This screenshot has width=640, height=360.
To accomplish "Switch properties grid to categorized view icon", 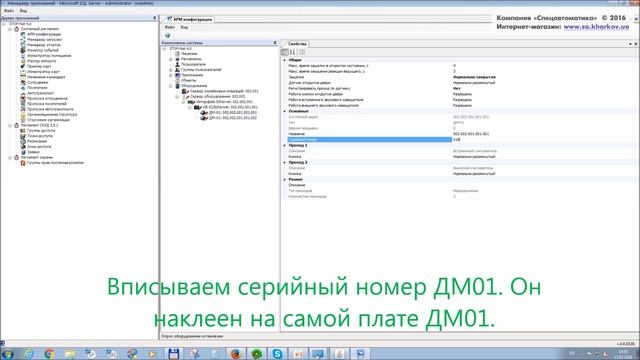I will click(284, 52).
